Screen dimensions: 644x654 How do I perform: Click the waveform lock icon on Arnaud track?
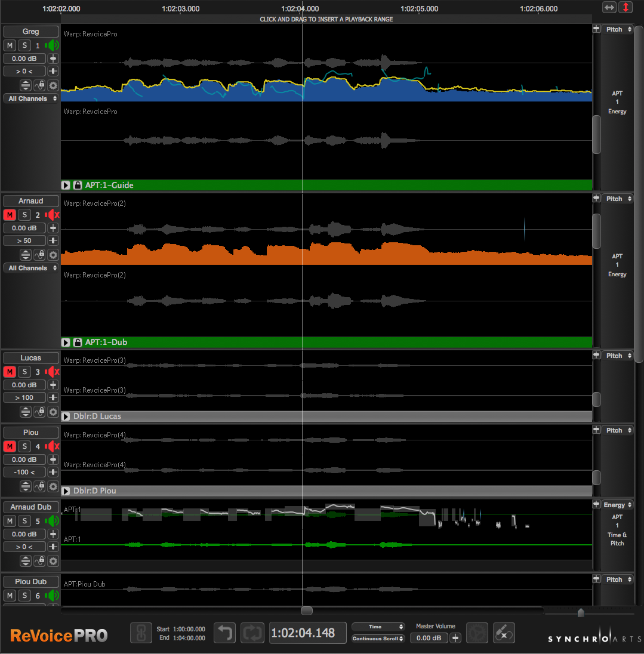(39, 255)
